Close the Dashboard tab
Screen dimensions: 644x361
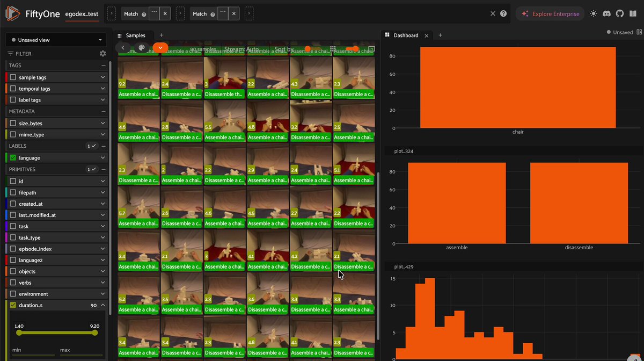point(427,35)
